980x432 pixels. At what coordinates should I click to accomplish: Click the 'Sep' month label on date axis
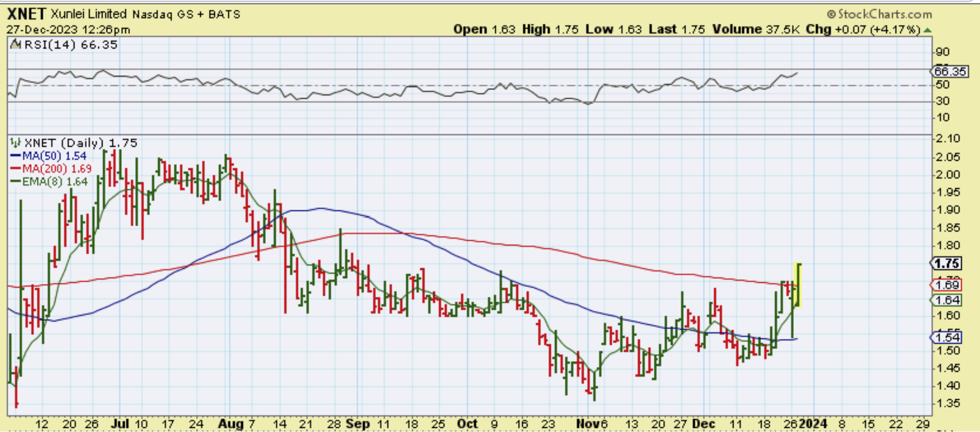point(358,424)
